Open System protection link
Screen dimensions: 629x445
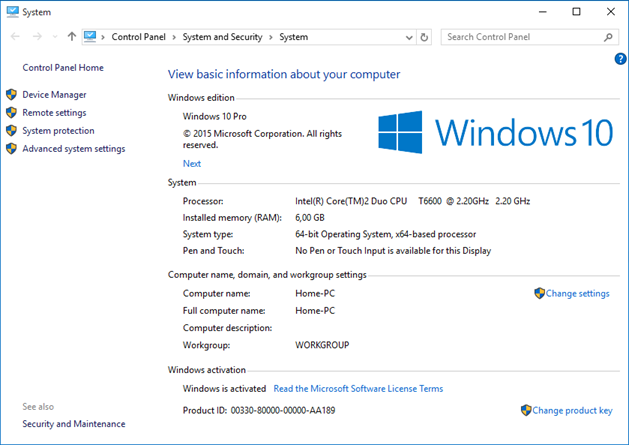[x=58, y=131]
